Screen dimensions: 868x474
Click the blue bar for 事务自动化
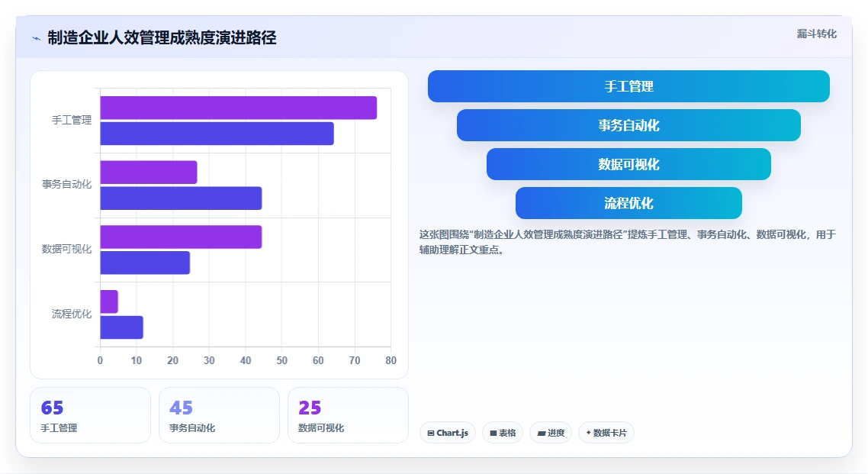click(181, 198)
